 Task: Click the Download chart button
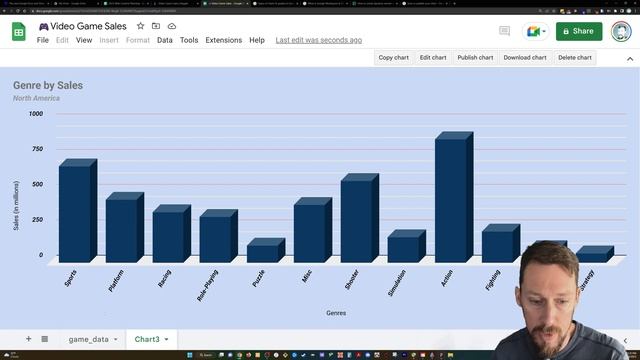(525, 58)
